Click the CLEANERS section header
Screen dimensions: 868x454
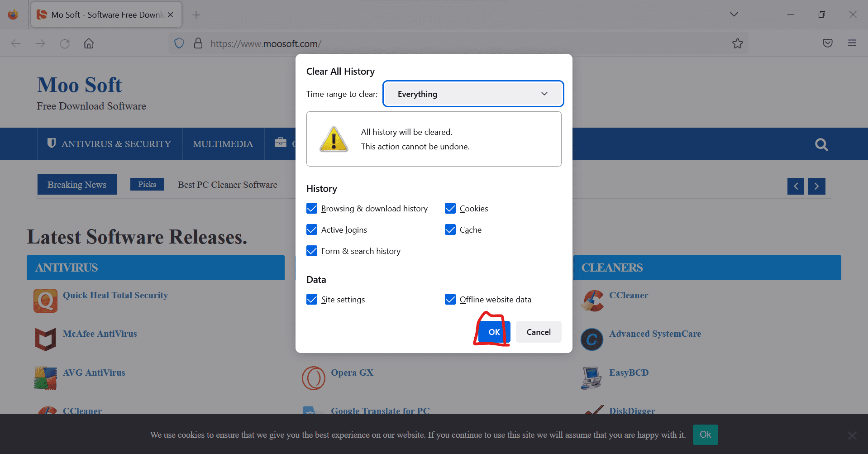707,268
